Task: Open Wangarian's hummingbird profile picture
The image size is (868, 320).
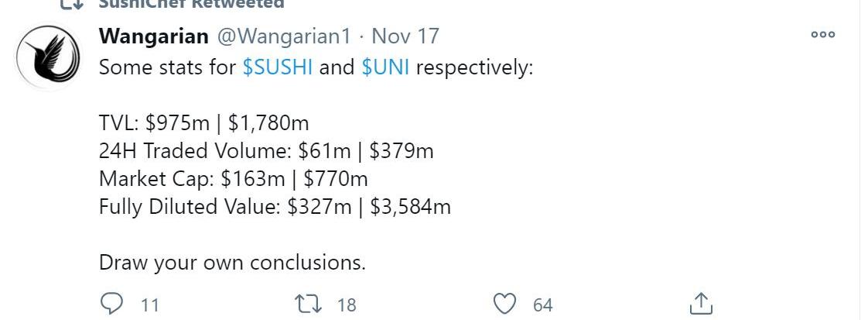Action: [48, 57]
